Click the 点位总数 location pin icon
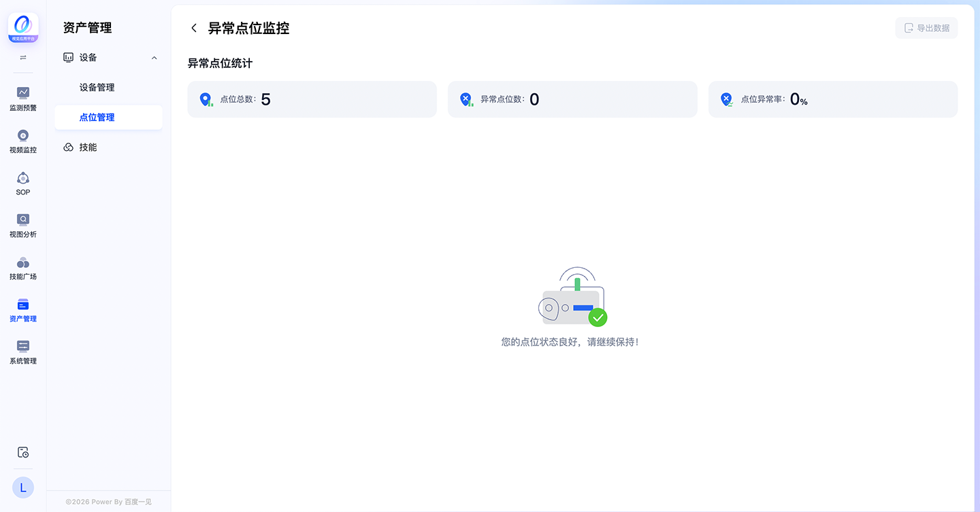The width and height of the screenshot is (980, 512). 206,100
